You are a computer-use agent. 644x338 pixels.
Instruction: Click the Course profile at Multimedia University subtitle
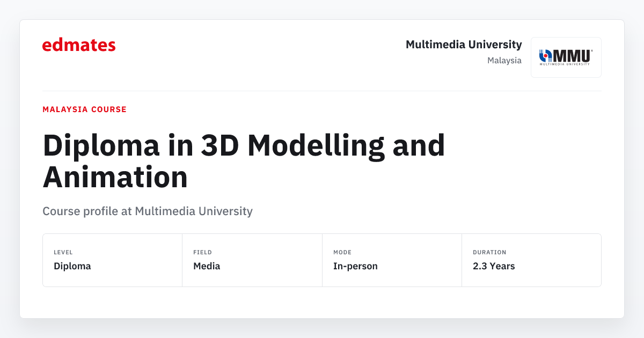pyautogui.click(x=148, y=211)
